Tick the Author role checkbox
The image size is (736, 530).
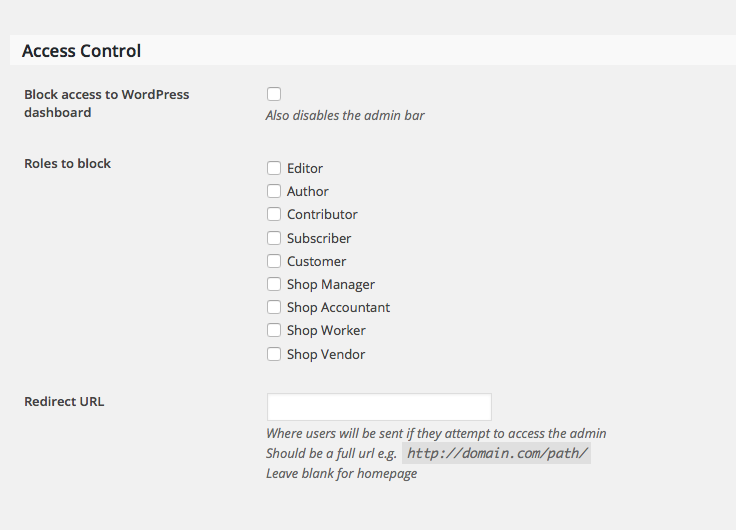coord(274,191)
